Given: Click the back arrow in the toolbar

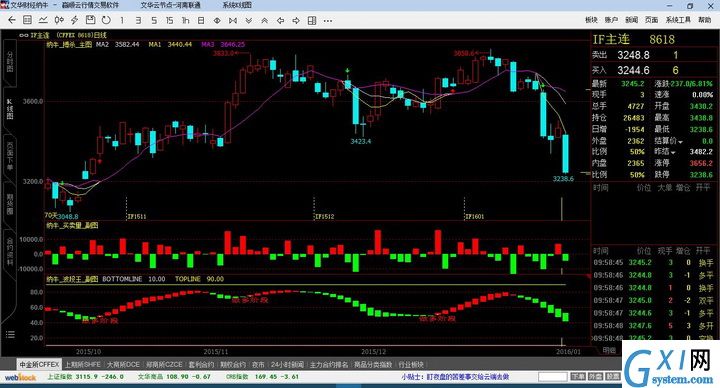Looking at the screenshot, I should 12,20.
